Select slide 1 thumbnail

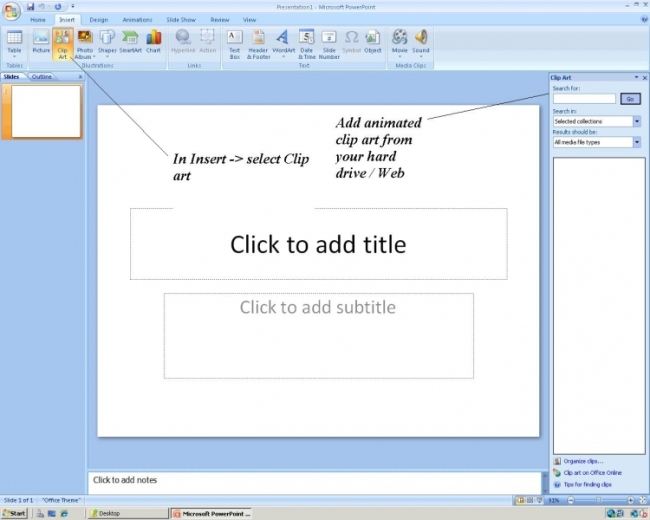(x=46, y=112)
